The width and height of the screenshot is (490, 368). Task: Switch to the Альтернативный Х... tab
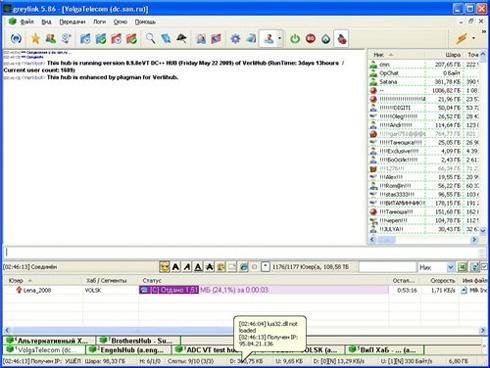[49, 341]
